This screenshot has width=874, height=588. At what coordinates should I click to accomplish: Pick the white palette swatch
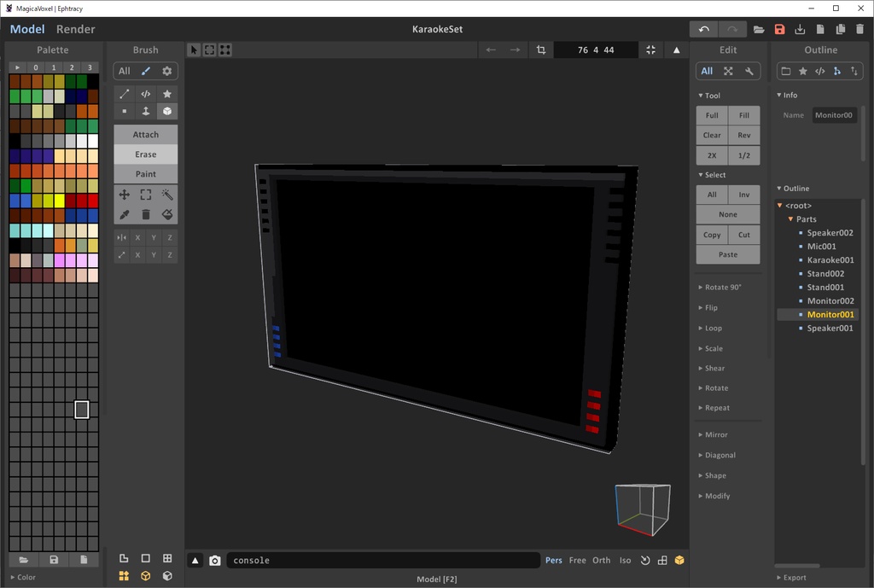click(x=92, y=141)
